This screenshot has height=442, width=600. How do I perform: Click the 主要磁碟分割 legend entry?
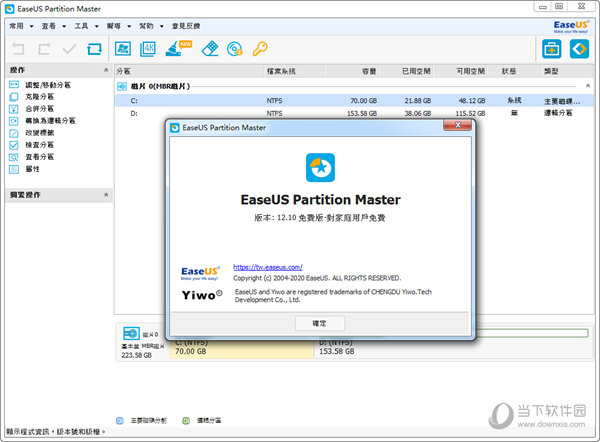coord(142,421)
